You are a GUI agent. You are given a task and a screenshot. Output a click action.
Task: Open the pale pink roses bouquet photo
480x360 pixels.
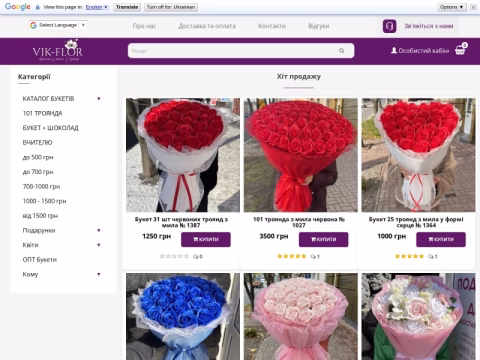pos(300,316)
